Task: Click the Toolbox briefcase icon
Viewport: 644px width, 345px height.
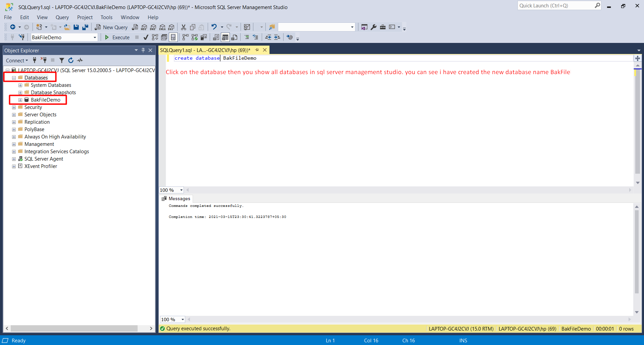Action: click(x=383, y=27)
